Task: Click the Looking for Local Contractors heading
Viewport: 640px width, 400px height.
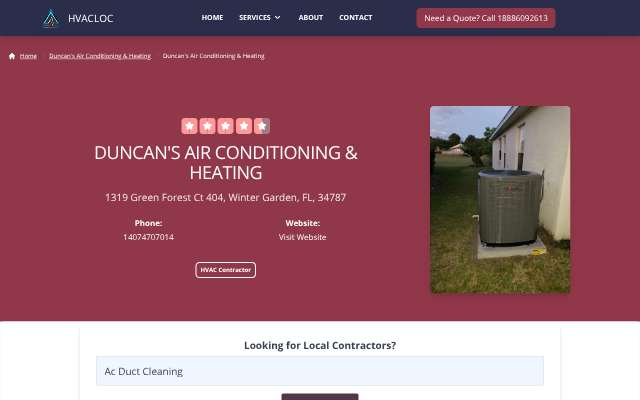Action: (x=320, y=345)
